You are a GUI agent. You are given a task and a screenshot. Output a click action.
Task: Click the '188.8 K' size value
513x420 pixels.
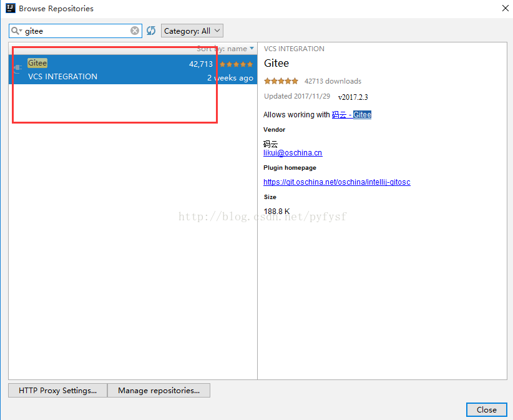[277, 212]
